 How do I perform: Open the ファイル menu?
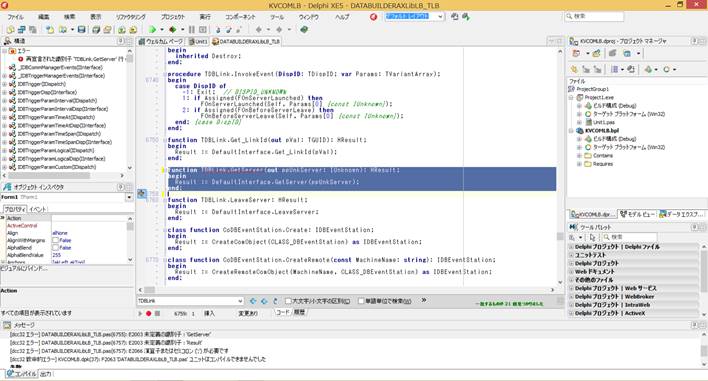tap(15, 17)
